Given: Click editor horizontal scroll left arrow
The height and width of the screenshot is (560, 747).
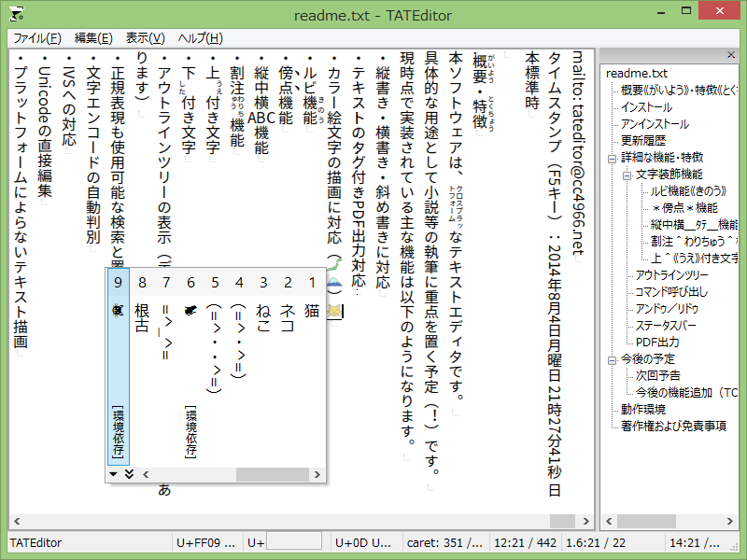Looking at the screenshot, I should coord(17,521).
